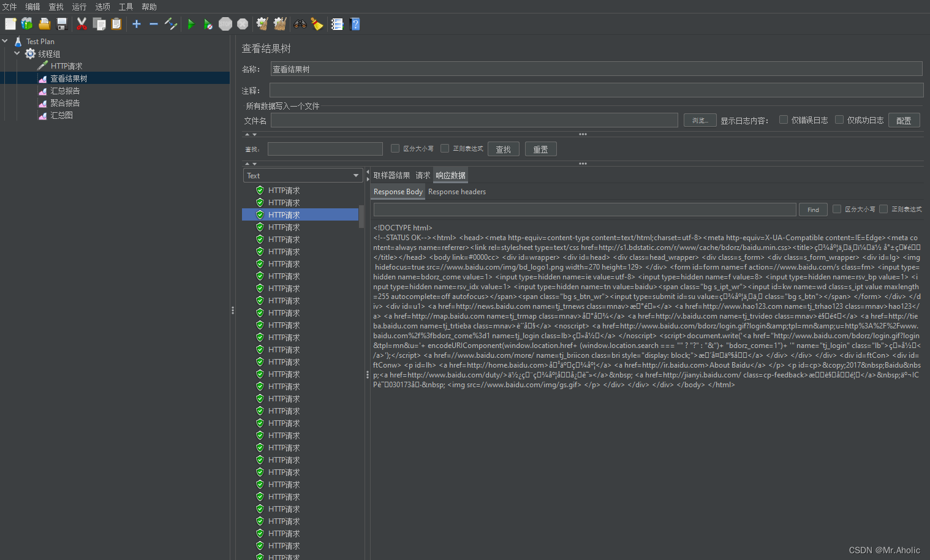
Task: Select the Test Plan flask icon
Action: point(18,41)
